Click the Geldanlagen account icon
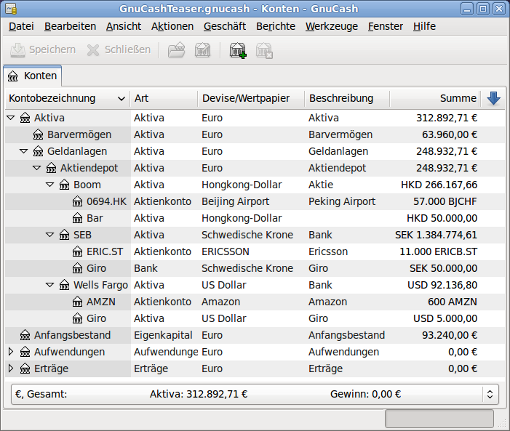 (x=38, y=151)
